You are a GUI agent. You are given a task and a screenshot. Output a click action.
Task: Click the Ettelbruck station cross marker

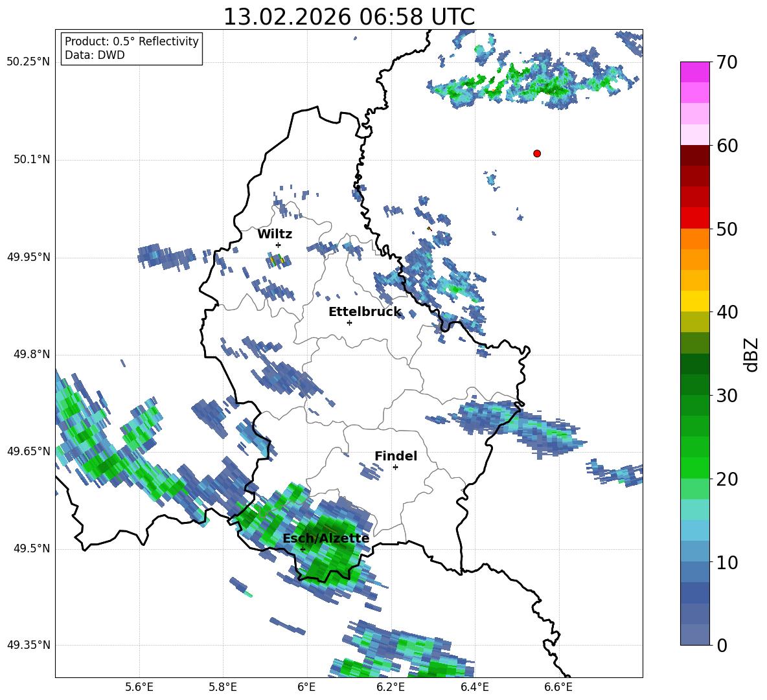tap(349, 322)
